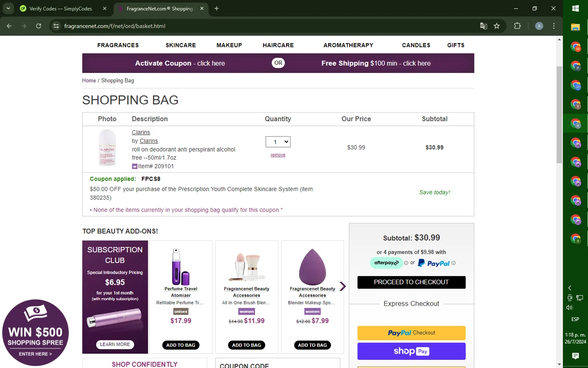Open the 'by Clarins' brand link
Screen dimensions: 588x368
[x=149, y=141]
